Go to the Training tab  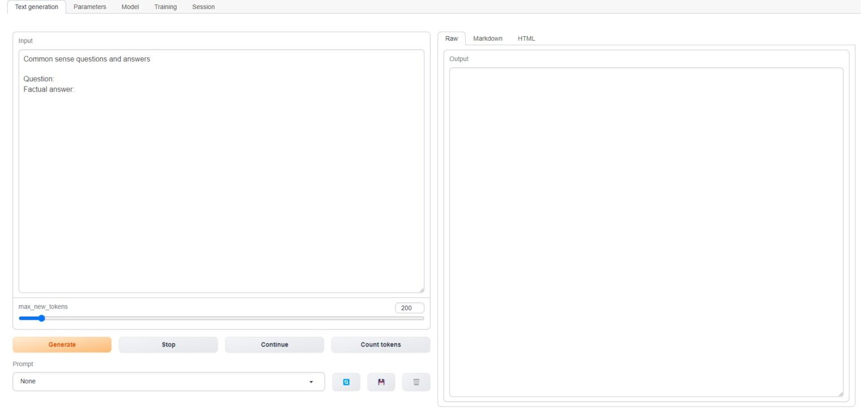165,7
